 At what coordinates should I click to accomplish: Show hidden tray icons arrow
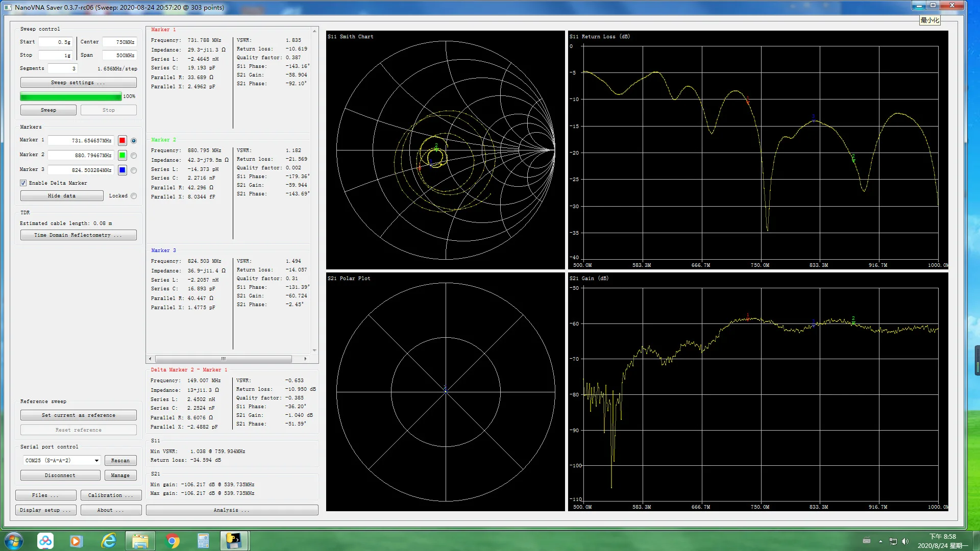point(880,541)
